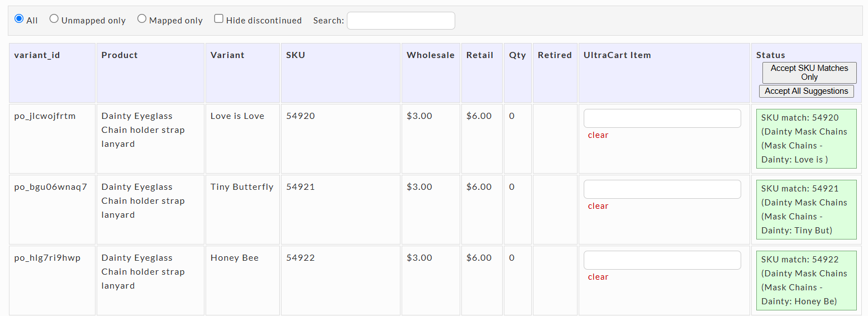Click SKU match 54921 suggestion box
The width and height of the screenshot is (868, 316).
point(807,209)
